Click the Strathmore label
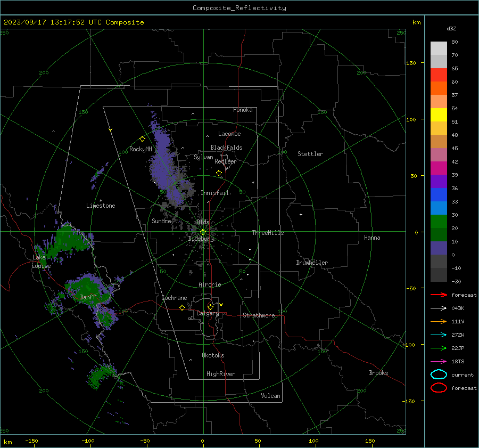 point(259,315)
